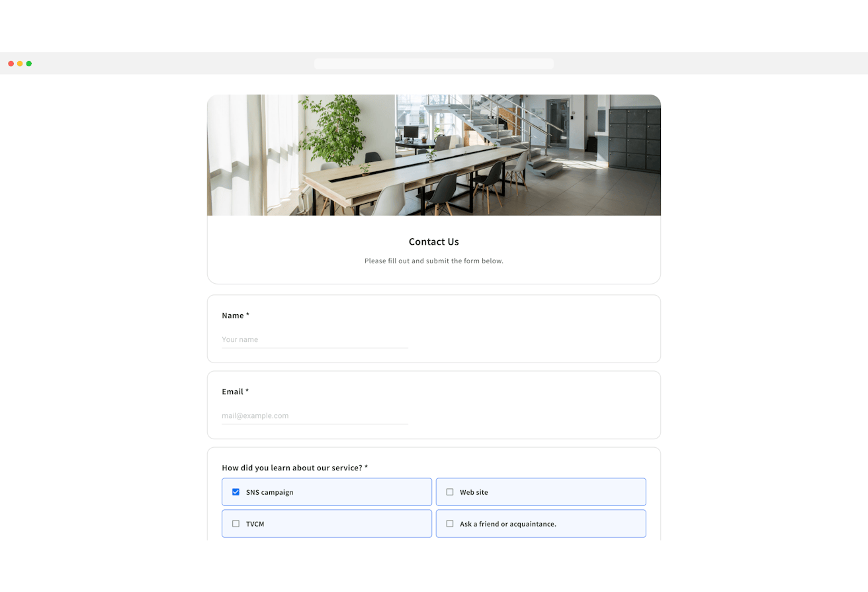
Task: Check the friend or acquaintance checkbox
Action: point(450,524)
